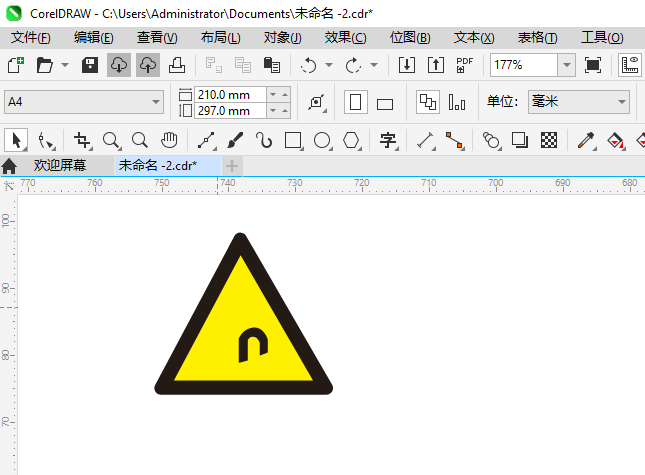
Task: Increase the page height spinner
Action: click(x=285, y=111)
